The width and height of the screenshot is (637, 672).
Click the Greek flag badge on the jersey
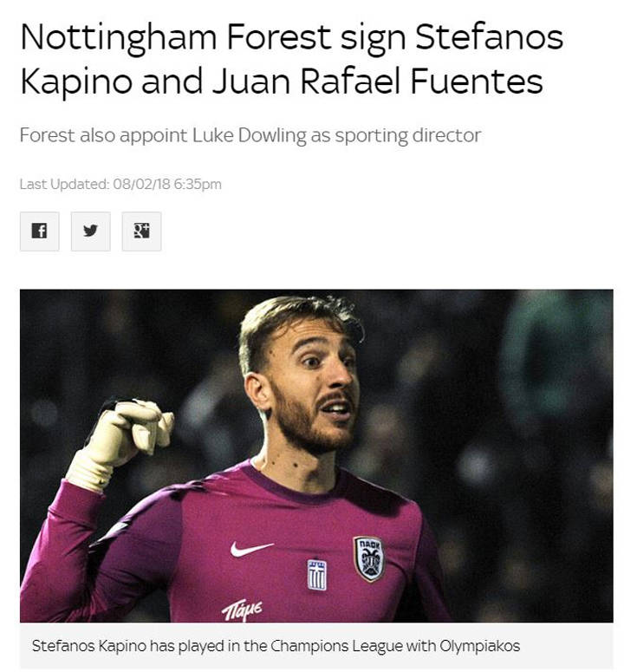click(317, 575)
